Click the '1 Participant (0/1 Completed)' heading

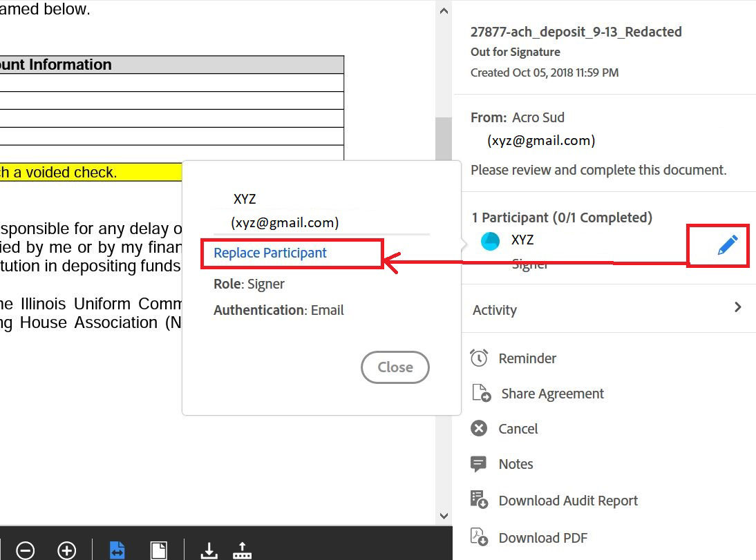coord(562,218)
